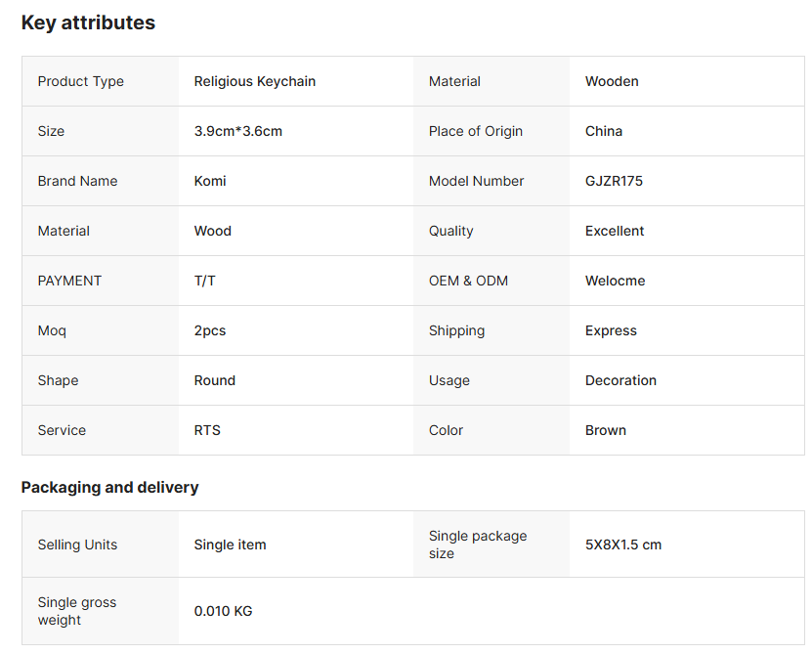Click the 5X8X1.5 cm package size

623,545
